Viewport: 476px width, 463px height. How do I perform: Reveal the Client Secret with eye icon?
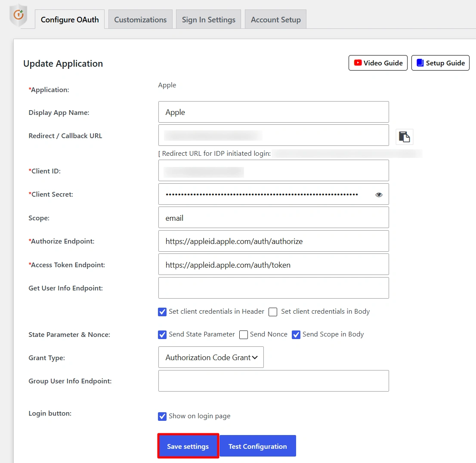click(x=379, y=194)
